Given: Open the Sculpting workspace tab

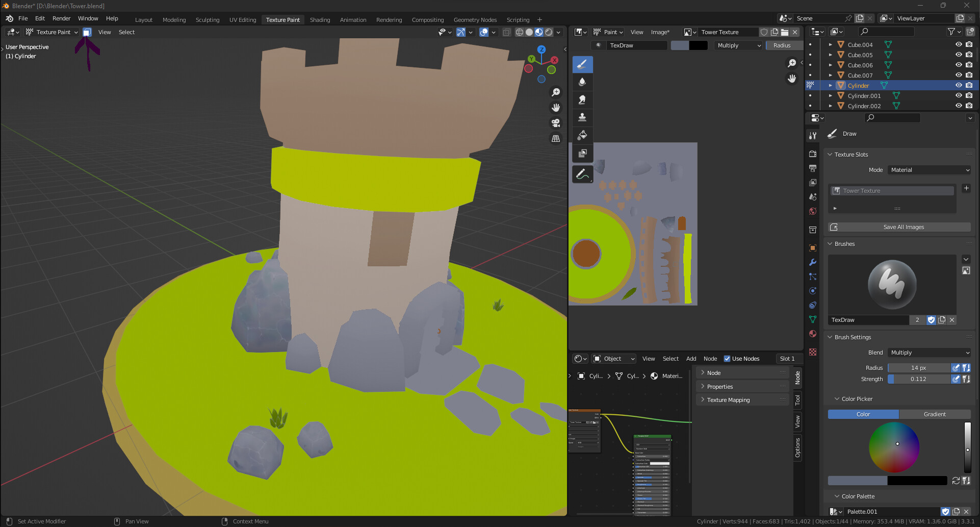Looking at the screenshot, I should pyautogui.click(x=208, y=20).
